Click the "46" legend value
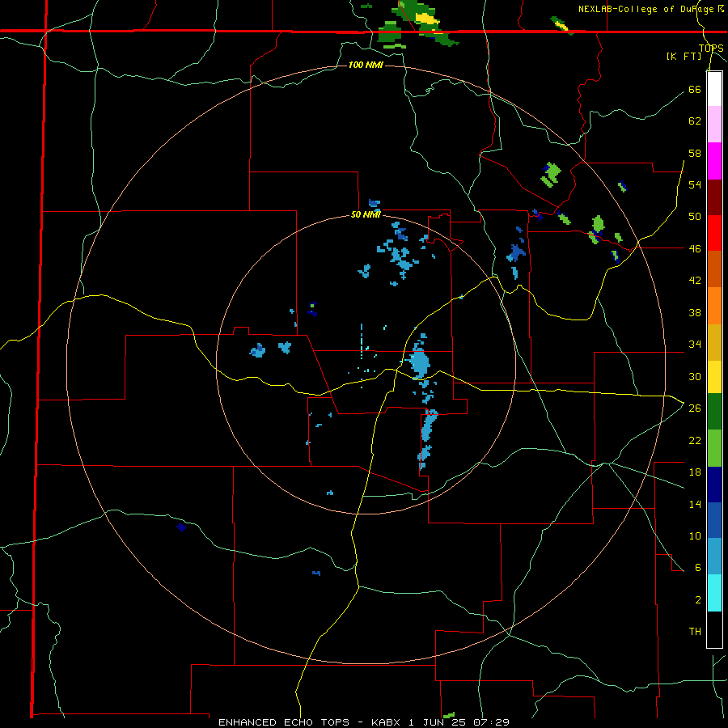Viewport: 728px width, 728px height. tap(695, 248)
